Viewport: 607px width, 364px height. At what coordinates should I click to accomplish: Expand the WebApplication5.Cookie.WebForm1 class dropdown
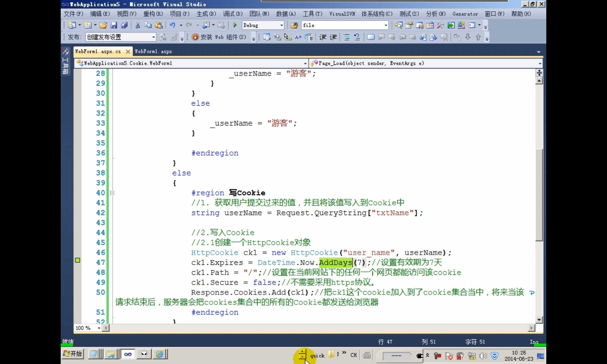[x=305, y=63]
